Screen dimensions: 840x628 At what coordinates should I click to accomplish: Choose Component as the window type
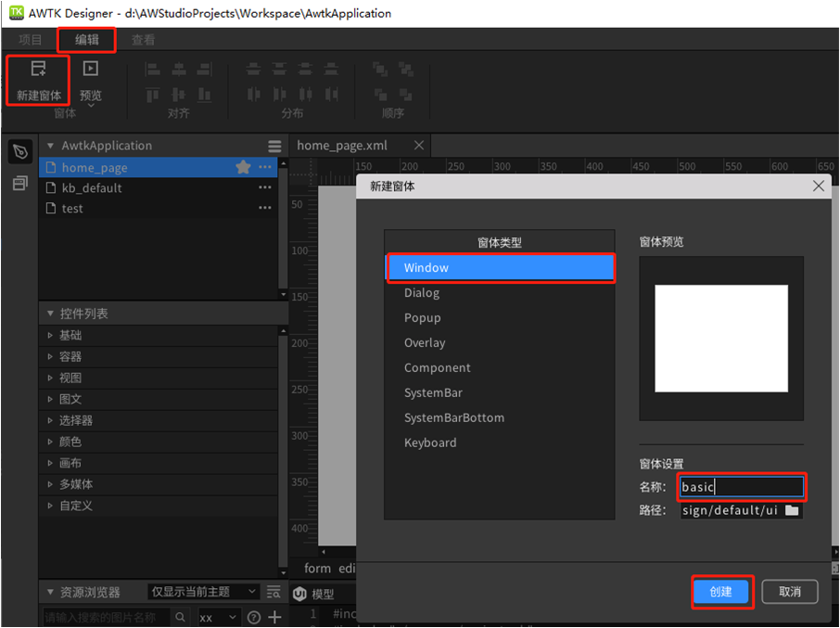[501, 367]
